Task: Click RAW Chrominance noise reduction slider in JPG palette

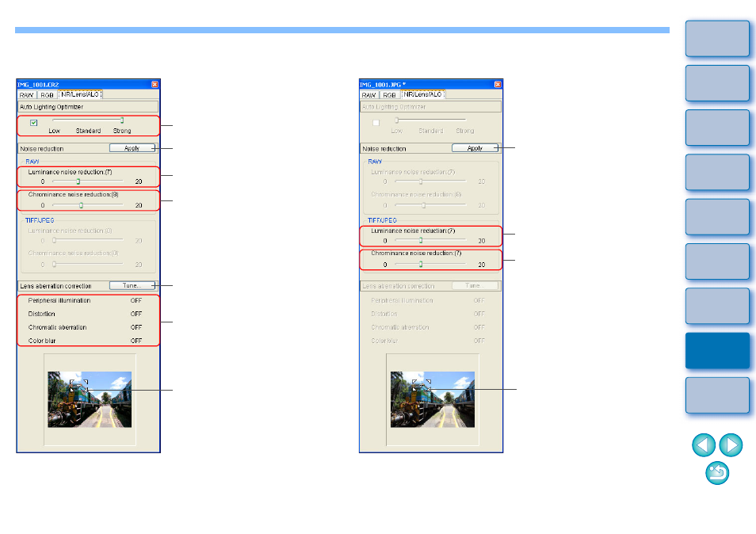Action: (430, 205)
